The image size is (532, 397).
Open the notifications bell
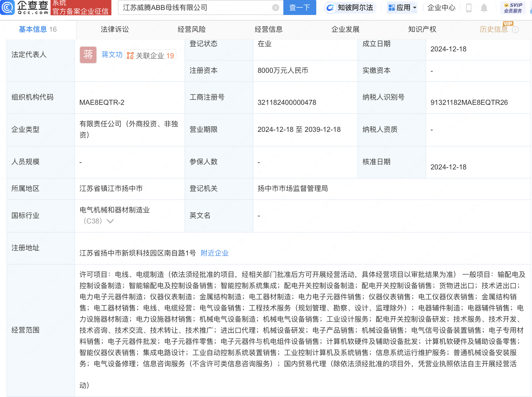click(x=484, y=8)
